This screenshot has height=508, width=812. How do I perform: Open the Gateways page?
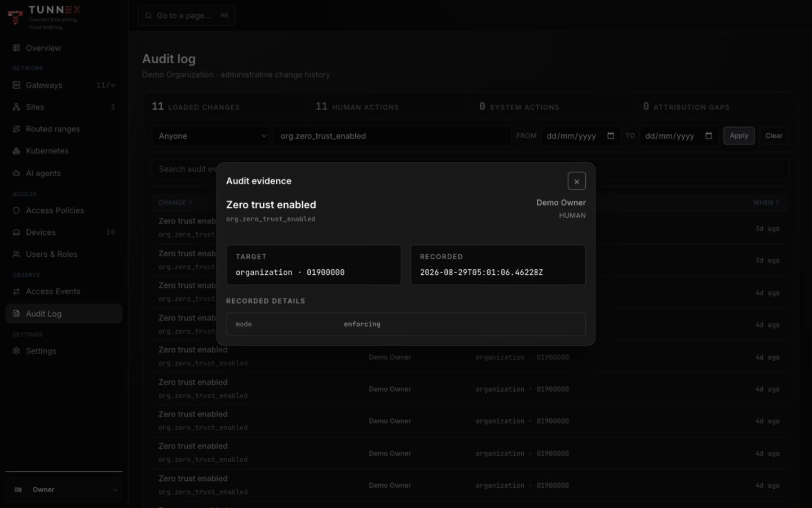(64, 85)
